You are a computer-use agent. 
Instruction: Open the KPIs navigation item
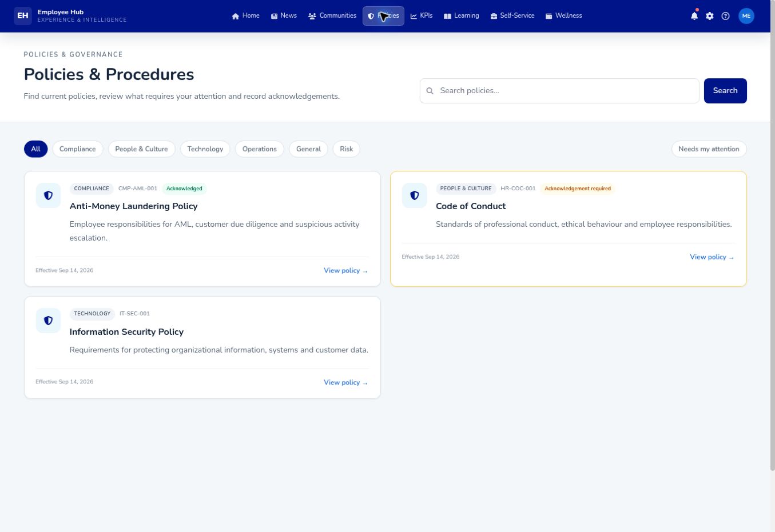click(x=422, y=16)
